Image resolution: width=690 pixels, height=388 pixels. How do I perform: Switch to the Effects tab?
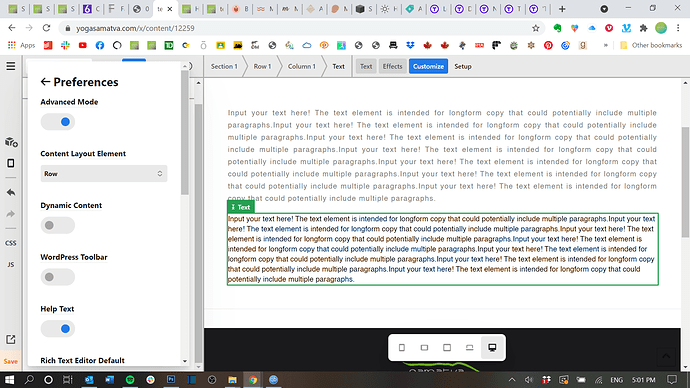392,66
